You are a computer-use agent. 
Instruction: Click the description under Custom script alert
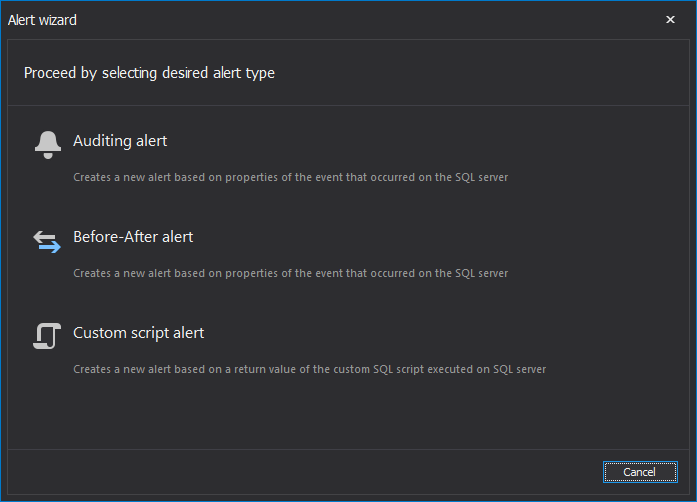click(309, 369)
